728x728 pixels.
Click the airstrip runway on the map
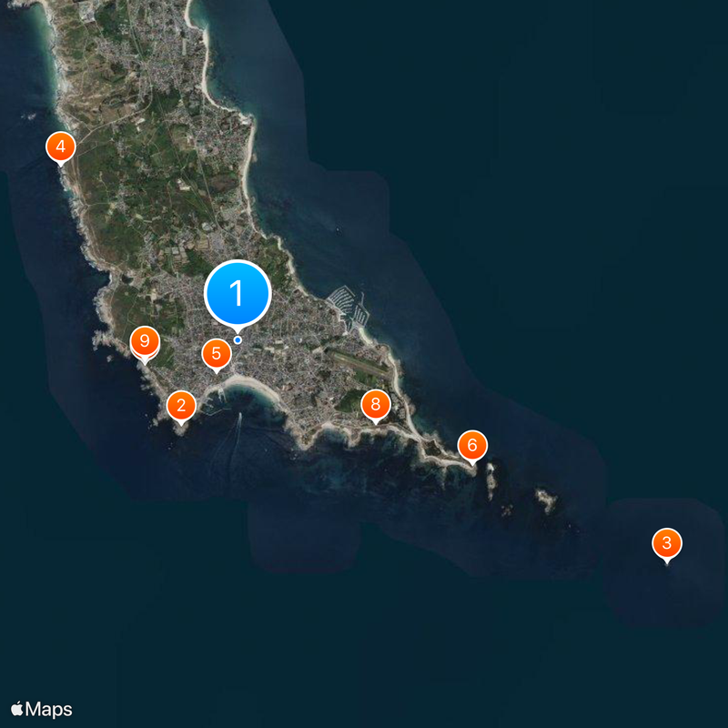point(358,362)
